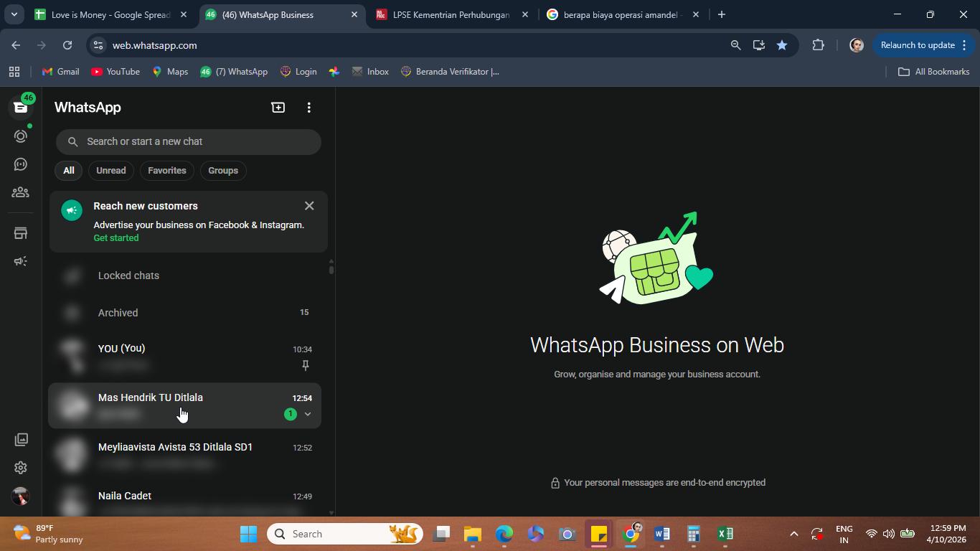This screenshot has width=980, height=551.
Task: Show hidden system tray icons
Action: pyautogui.click(x=793, y=534)
